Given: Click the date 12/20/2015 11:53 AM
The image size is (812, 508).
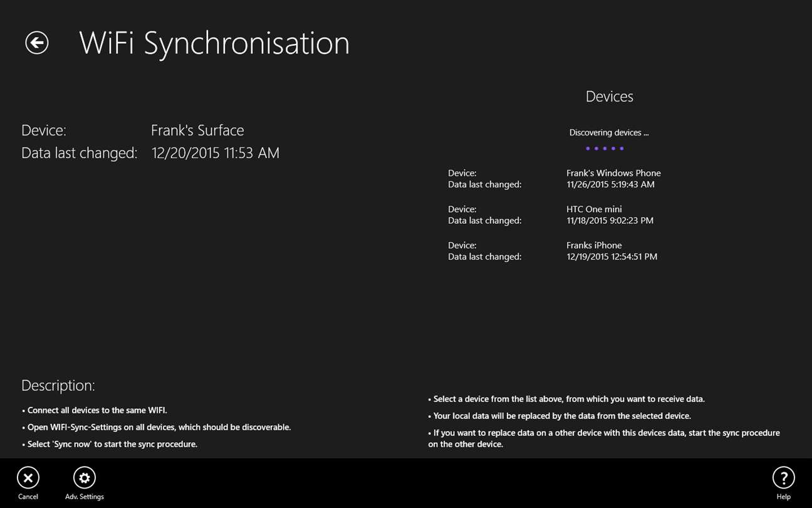Looking at the screenshot, I should click(216, 153).
